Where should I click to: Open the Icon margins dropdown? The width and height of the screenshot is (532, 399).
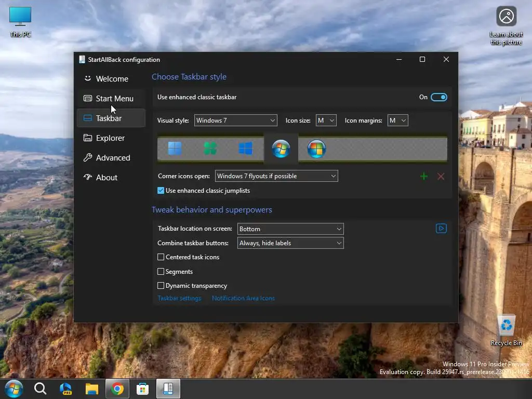397,121
